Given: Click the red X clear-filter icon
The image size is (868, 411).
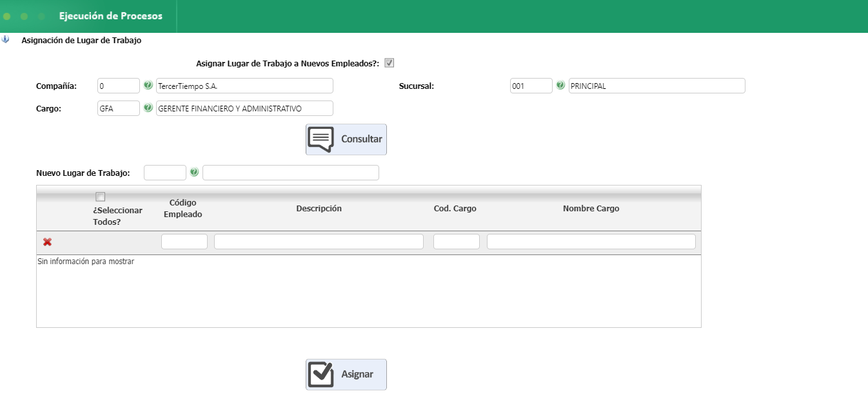Looking at the screenshot, I should [47, 242].
